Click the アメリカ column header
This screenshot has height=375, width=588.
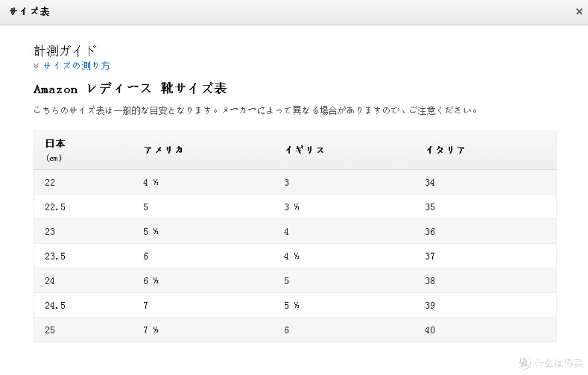[x=163, y=150]
